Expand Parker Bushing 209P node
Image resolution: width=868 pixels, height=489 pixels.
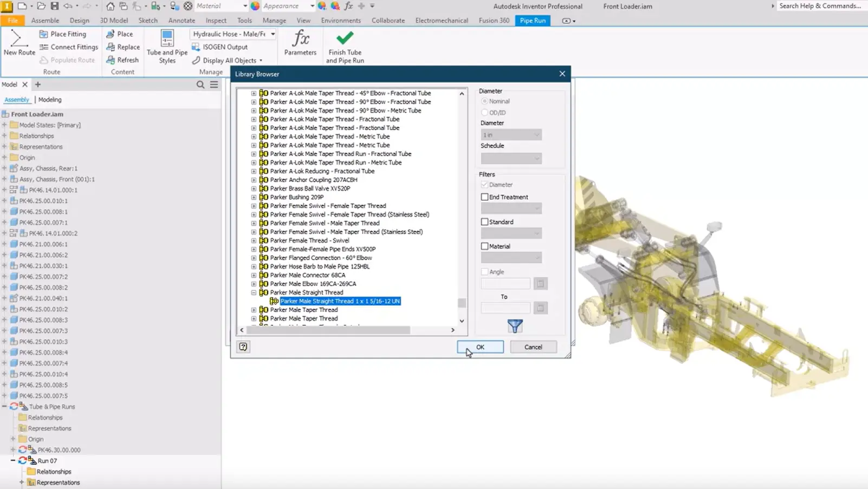[254, 197]
